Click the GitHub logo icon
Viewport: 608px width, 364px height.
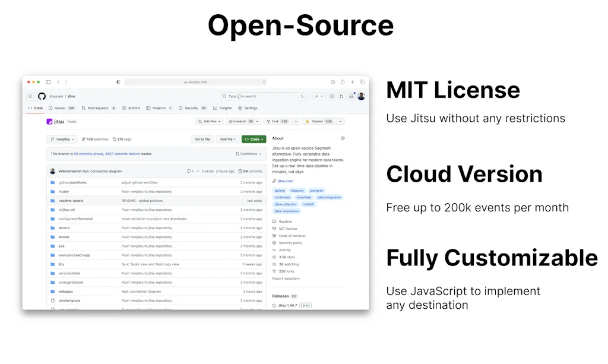[42, 96]
